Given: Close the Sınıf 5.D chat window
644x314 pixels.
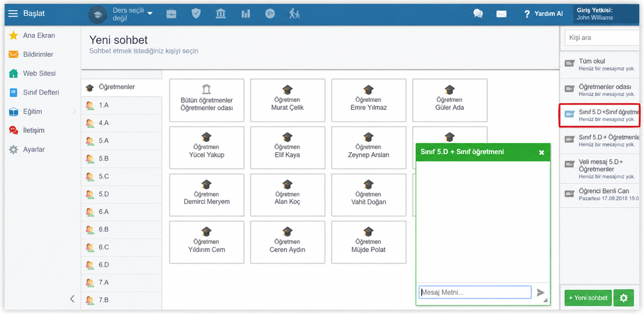Looking at the screenshot, I should point(542,152).
